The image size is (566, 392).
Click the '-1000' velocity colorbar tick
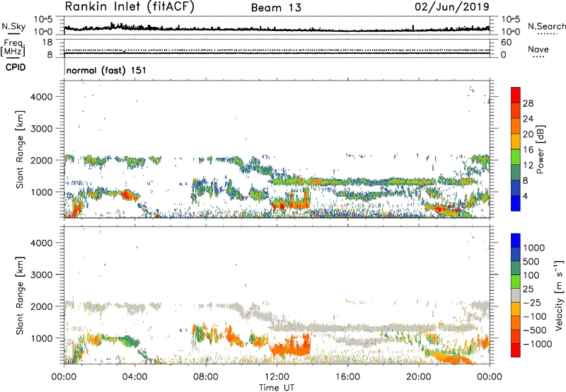537,344
